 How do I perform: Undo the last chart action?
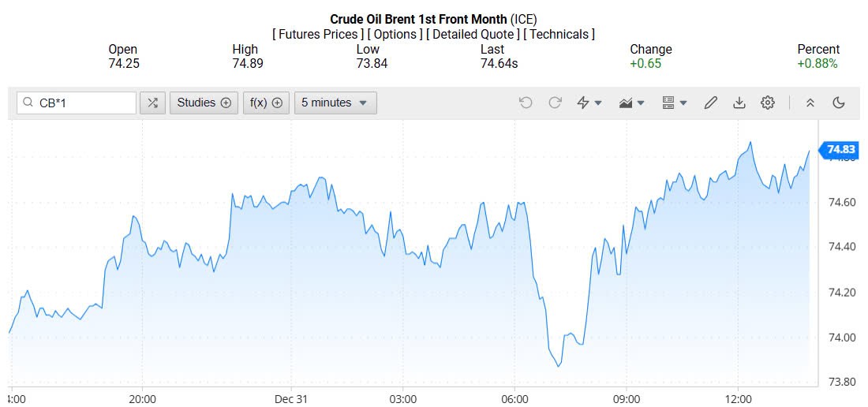pyautogui.click(x=526, y=103)
